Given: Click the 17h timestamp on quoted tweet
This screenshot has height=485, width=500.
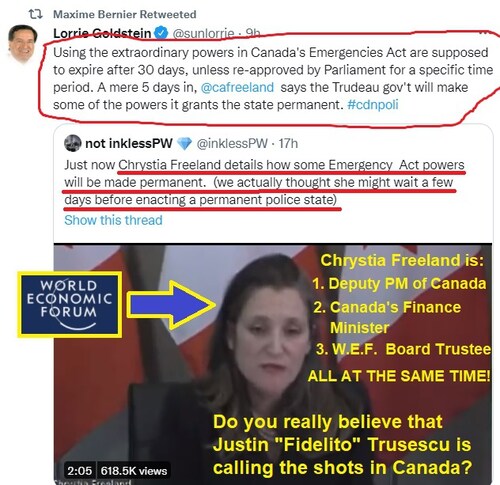Looking at the screenshot, I should 288,144.
